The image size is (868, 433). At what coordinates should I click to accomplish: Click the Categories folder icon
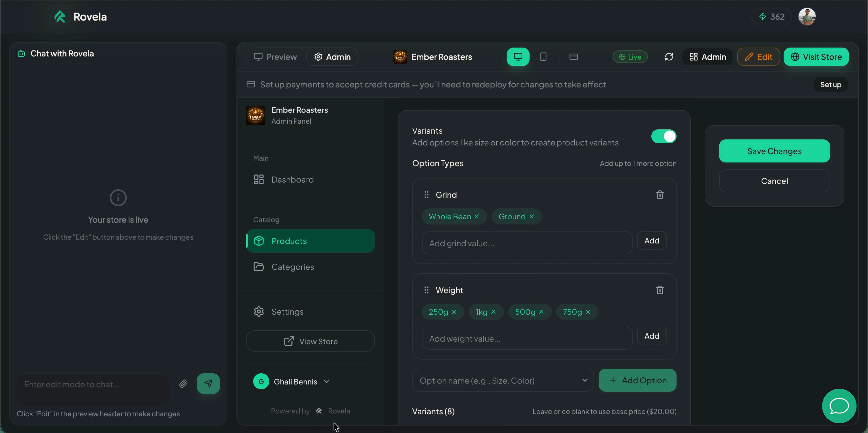click(x=259, y=266)
